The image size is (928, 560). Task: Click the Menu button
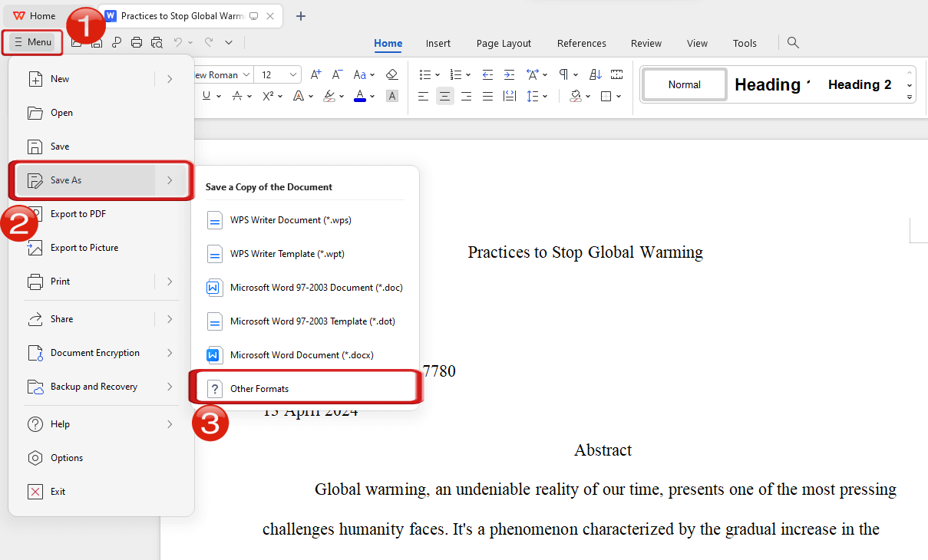click(x=32, y=42)
